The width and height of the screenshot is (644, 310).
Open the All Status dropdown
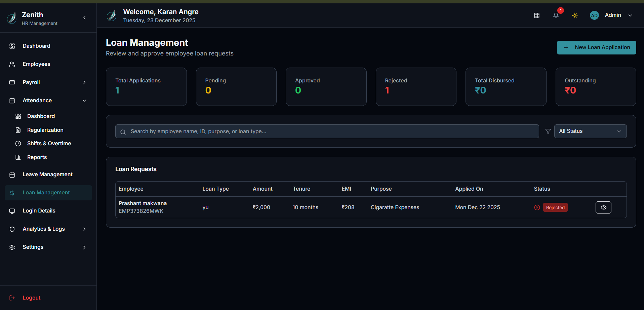click(590, 131)
